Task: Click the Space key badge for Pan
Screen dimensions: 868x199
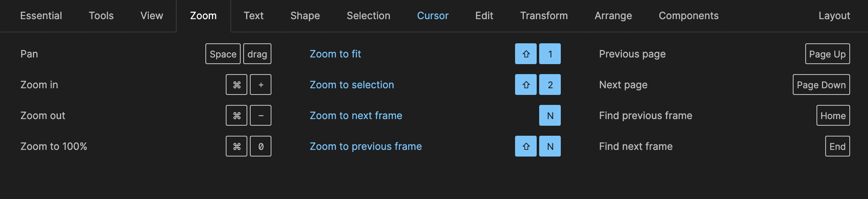Action: pyautogui.click(x=223, y=54)
